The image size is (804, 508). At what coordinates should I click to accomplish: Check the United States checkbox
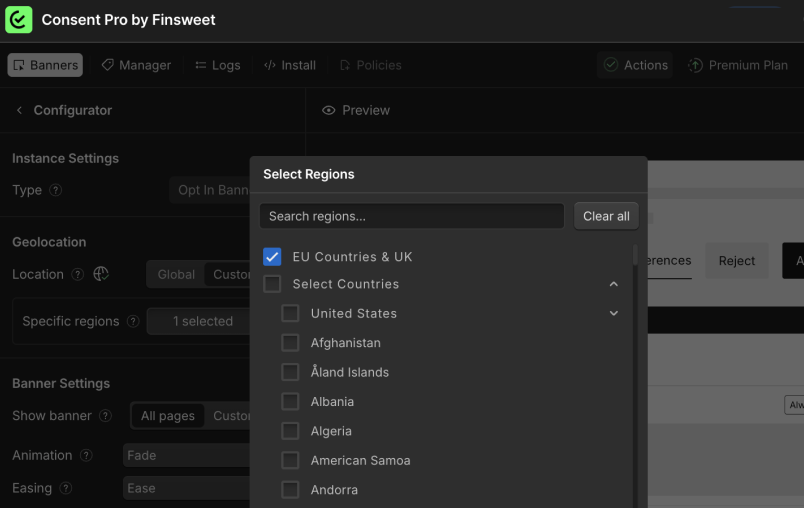point(290,313)
